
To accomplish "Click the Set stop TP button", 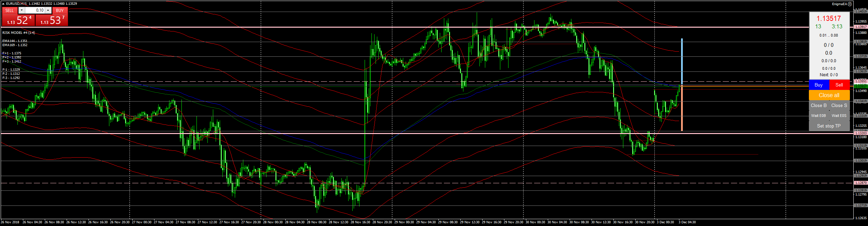I will (829, 126).
